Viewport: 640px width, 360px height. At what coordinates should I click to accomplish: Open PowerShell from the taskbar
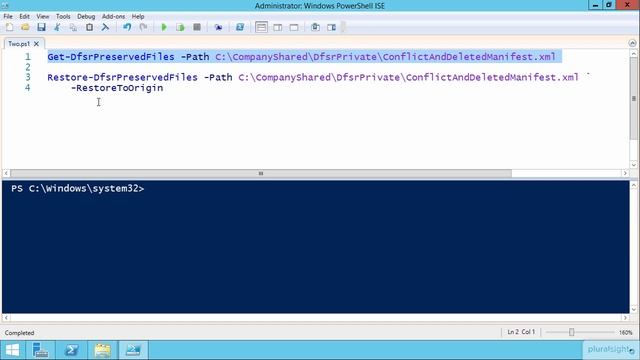pos(71,350)
